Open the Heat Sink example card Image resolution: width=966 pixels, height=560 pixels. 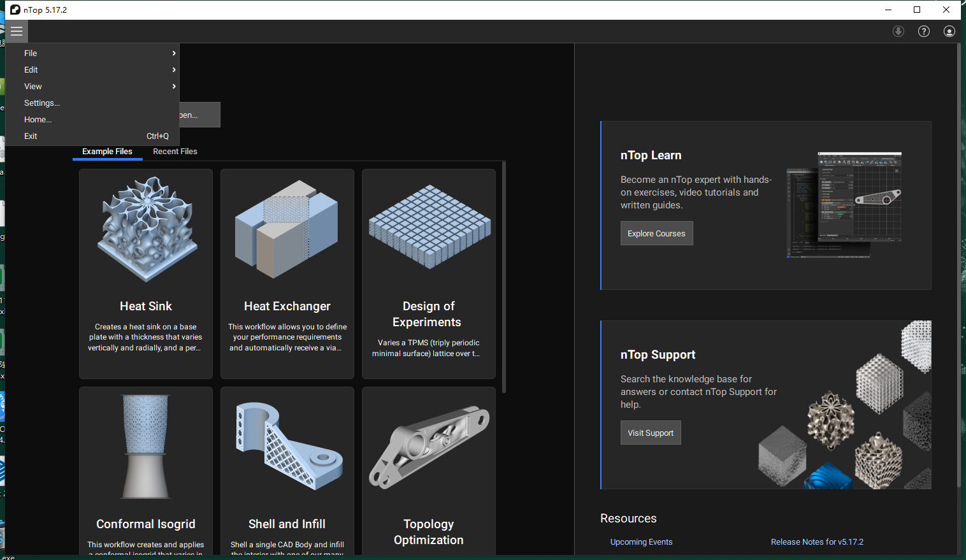(146, 274)
